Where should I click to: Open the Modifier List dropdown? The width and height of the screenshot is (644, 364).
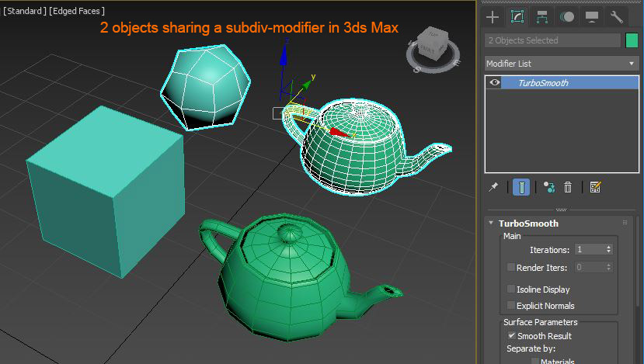point(562,64)
